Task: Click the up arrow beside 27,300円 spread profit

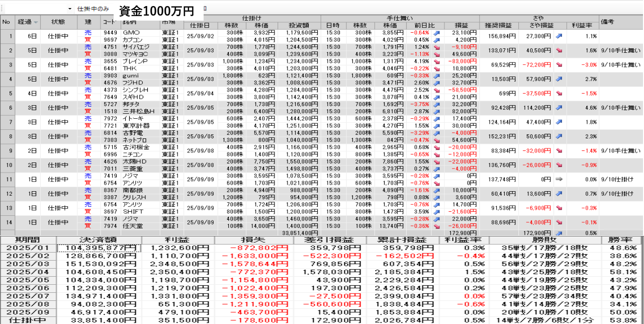Action: point(559,36)
